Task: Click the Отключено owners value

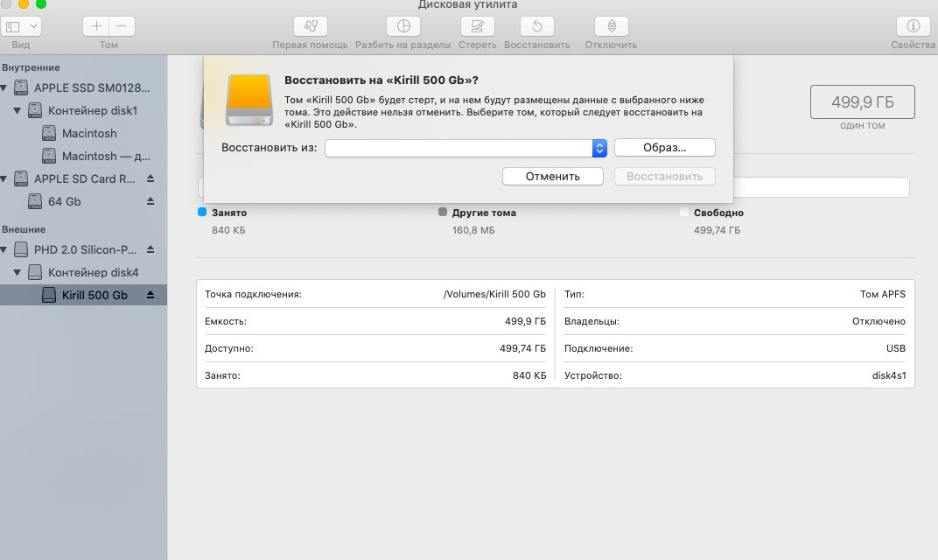Action: (x=878, y=321)
